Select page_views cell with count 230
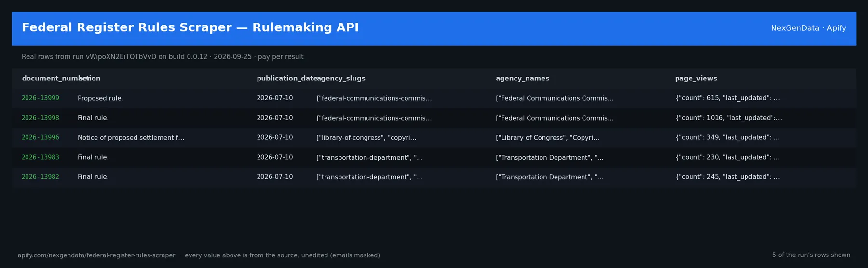Viewport: 868px width, 268px height. click(x=727, y=158)
